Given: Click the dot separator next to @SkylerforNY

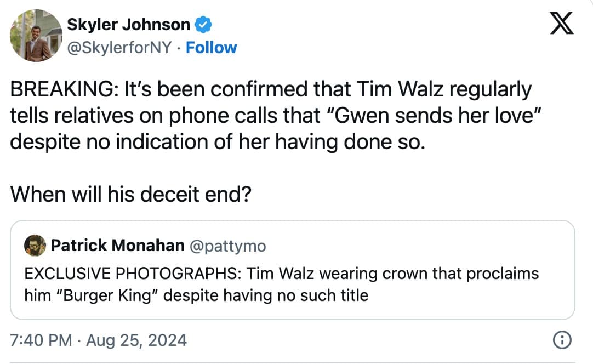Looking at the screenshot, I should coord(180,48).
